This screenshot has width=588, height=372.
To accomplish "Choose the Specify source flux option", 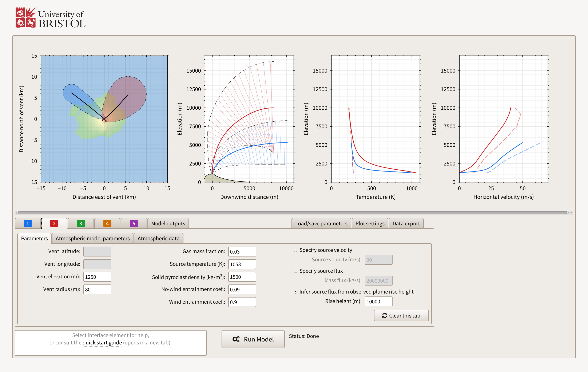I will click(x=295, y=271).
